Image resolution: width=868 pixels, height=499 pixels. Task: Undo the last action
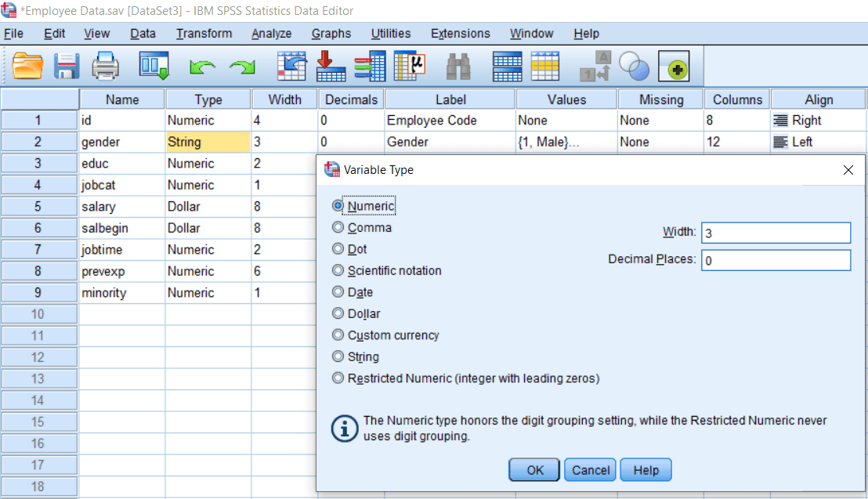202,67
